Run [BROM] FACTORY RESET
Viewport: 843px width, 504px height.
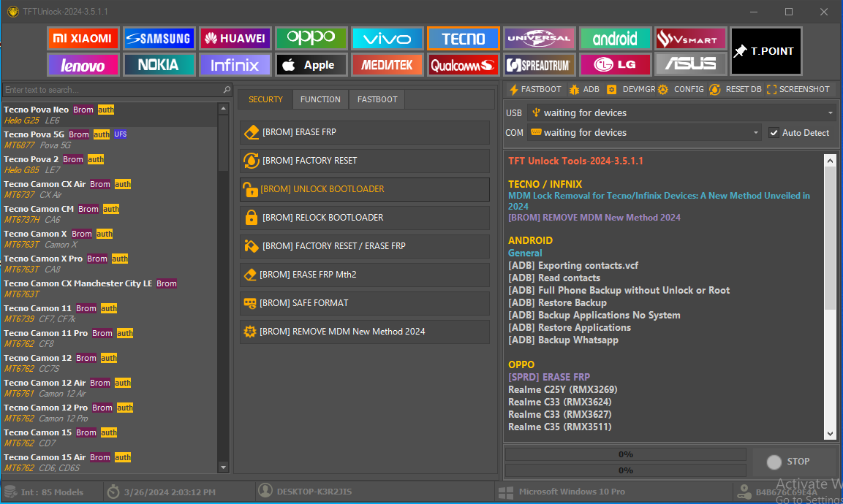tap(365, 161)
